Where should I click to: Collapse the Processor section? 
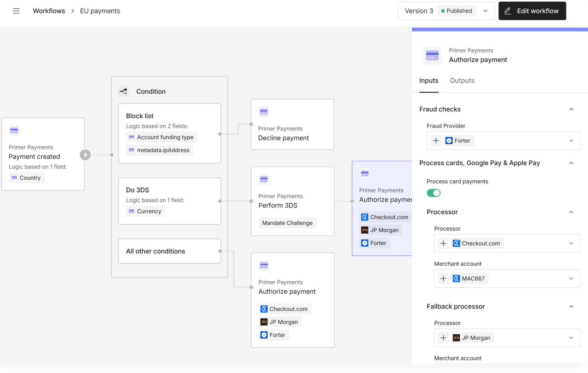(571, 212)
